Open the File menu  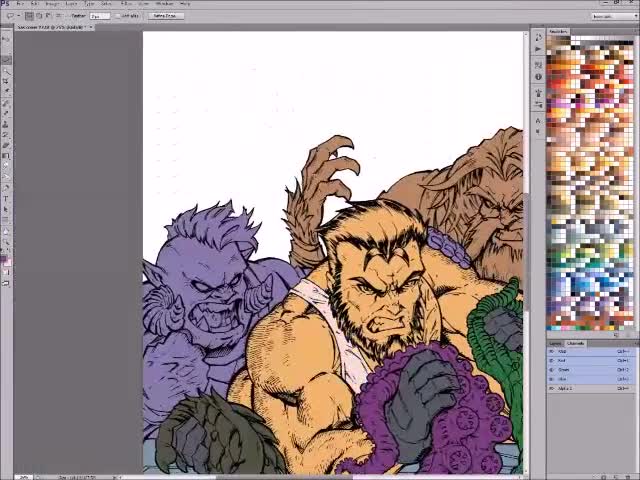tap(20, 3)
